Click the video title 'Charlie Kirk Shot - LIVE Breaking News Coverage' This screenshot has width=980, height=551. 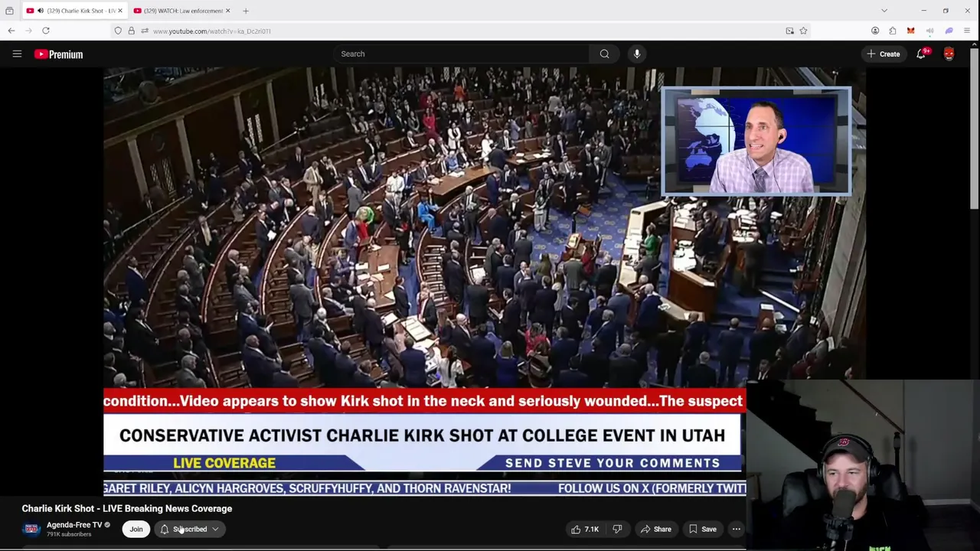click(x=127, y=508)
